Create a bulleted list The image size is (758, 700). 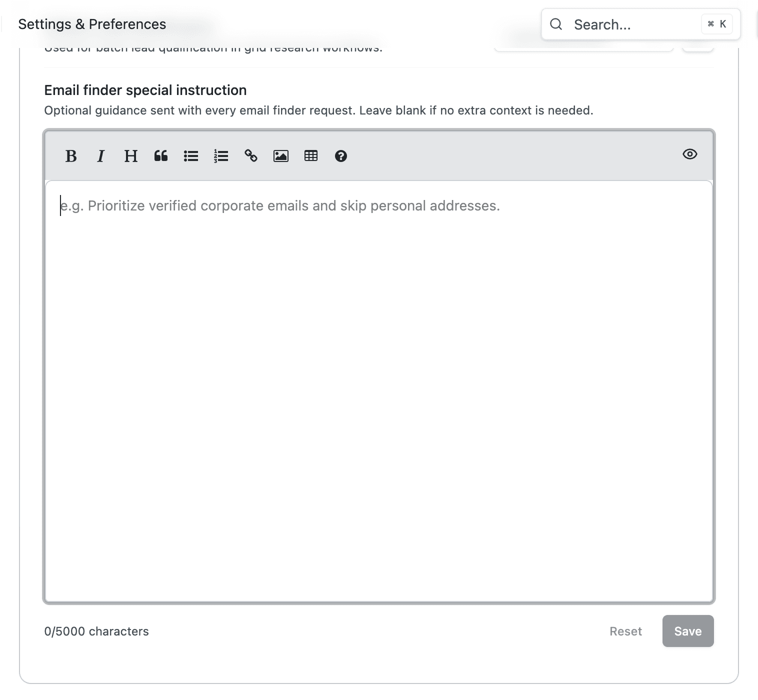tap(190, 156)
